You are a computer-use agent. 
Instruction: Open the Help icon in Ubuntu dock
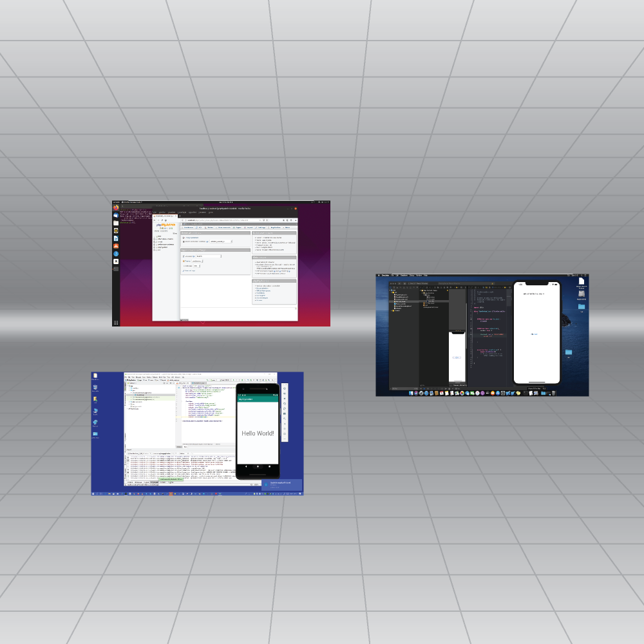[x=116, y=254]
